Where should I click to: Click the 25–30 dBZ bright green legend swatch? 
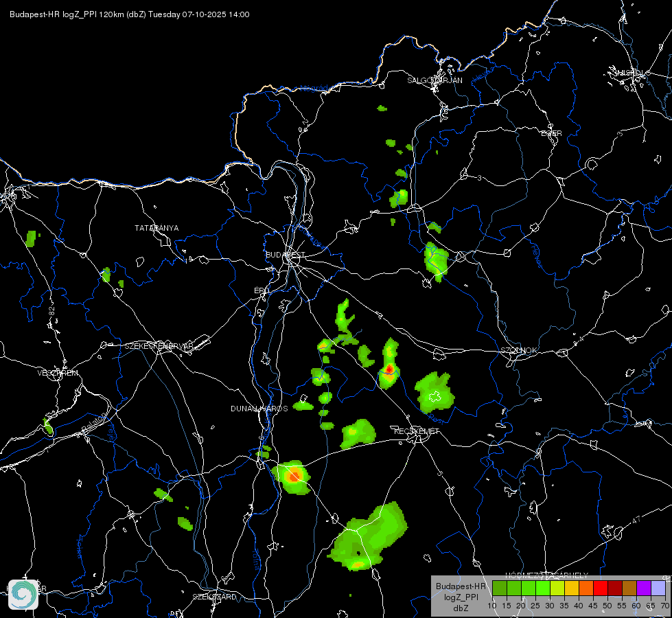[543, 588]
